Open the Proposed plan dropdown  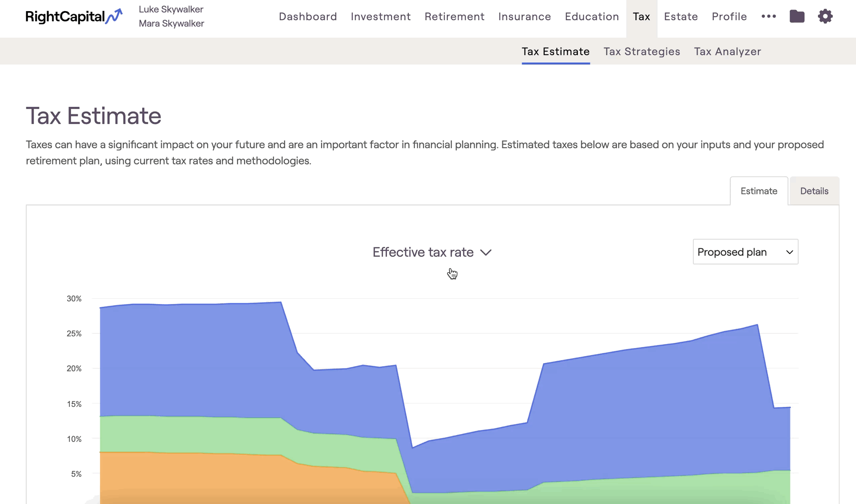pyautogui.click(x=745, y=252)
